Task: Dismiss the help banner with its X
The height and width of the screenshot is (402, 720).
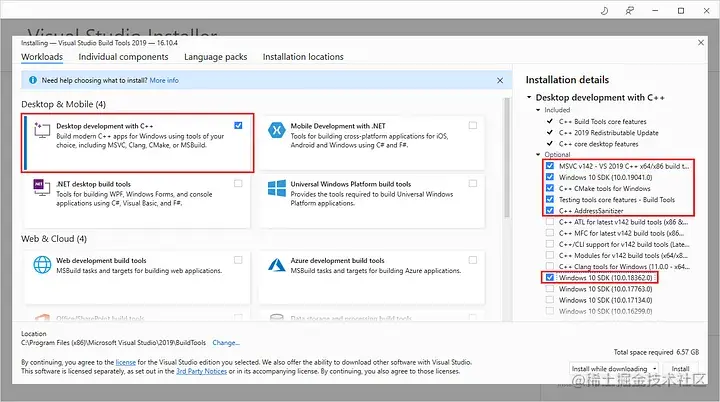Action: 500,80
